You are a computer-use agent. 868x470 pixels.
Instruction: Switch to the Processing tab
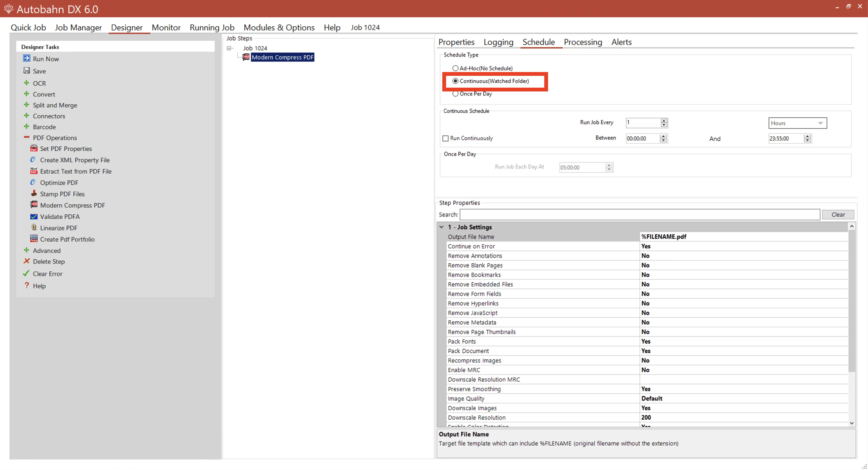click(583, 42)
